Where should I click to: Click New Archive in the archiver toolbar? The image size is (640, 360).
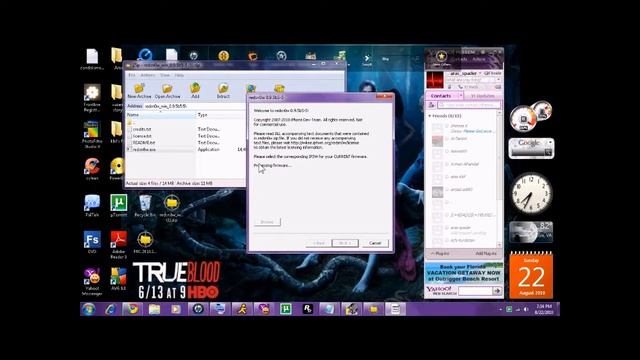139,91
